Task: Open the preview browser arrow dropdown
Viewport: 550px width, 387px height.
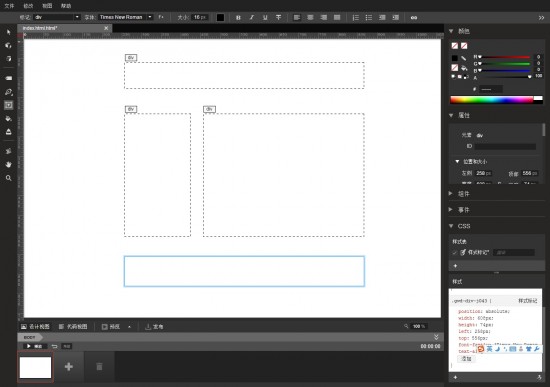Action: tap(129, 327)
